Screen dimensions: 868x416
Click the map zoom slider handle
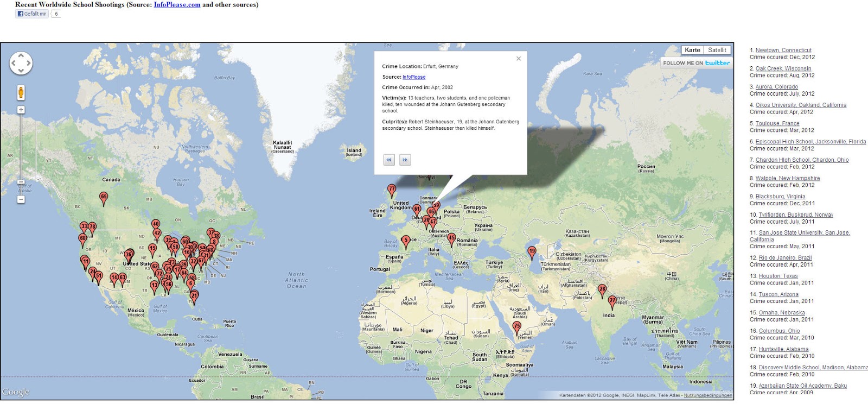(21, 182)
